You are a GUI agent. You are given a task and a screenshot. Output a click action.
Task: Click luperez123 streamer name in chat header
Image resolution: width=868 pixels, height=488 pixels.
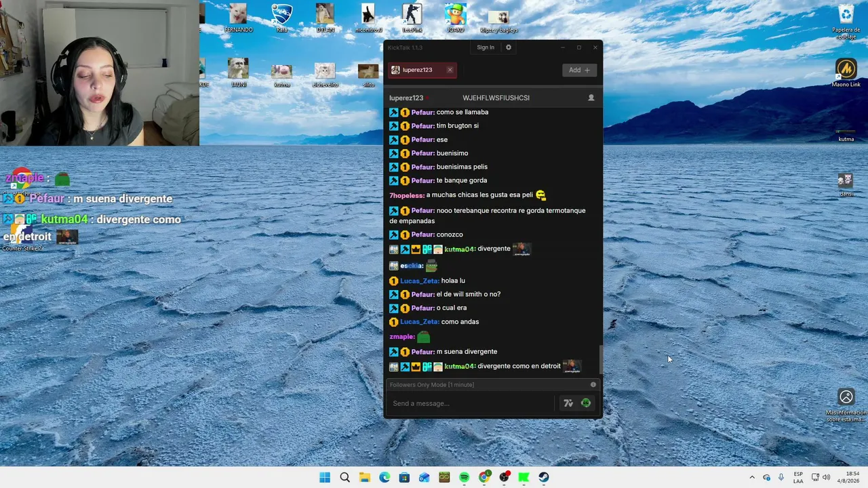(x=406, y=98)
